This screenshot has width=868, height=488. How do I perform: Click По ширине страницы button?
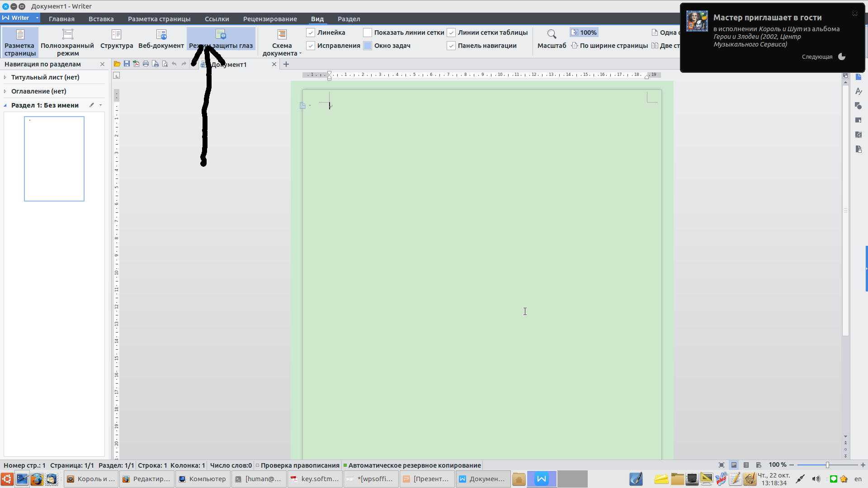click(x=609, y=46)
